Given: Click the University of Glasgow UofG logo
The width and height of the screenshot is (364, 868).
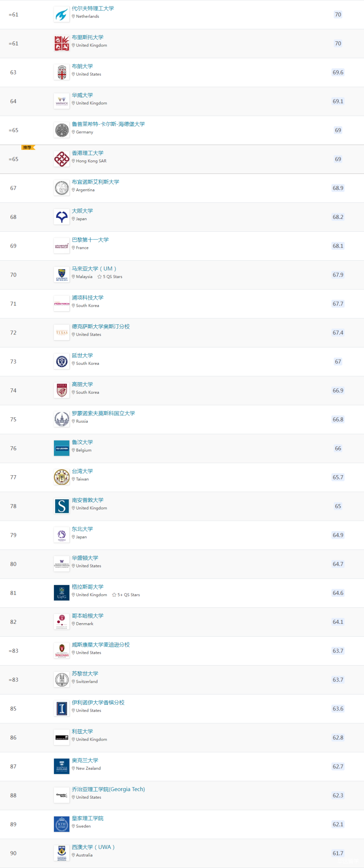Looking at the screenshot, I should click(x=62, y=593).
